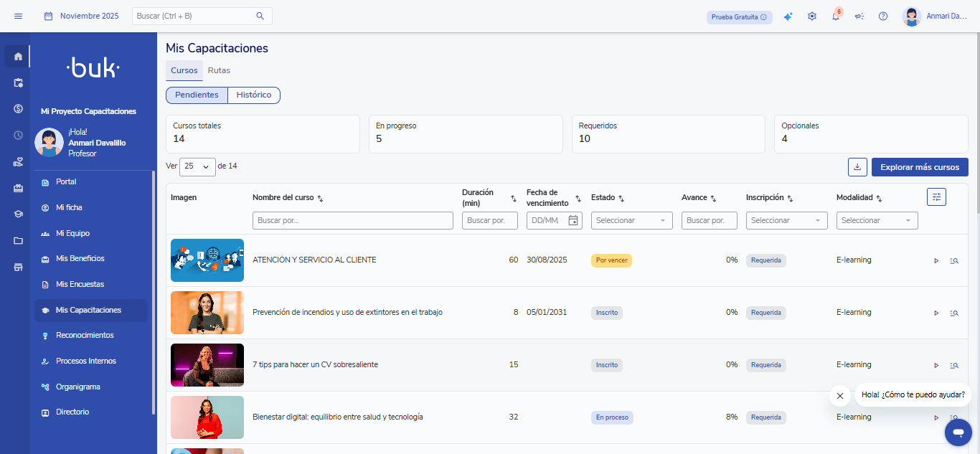Switch to the Rutas tab
This screenshot has width=980, height=454.
pos(219,70)
